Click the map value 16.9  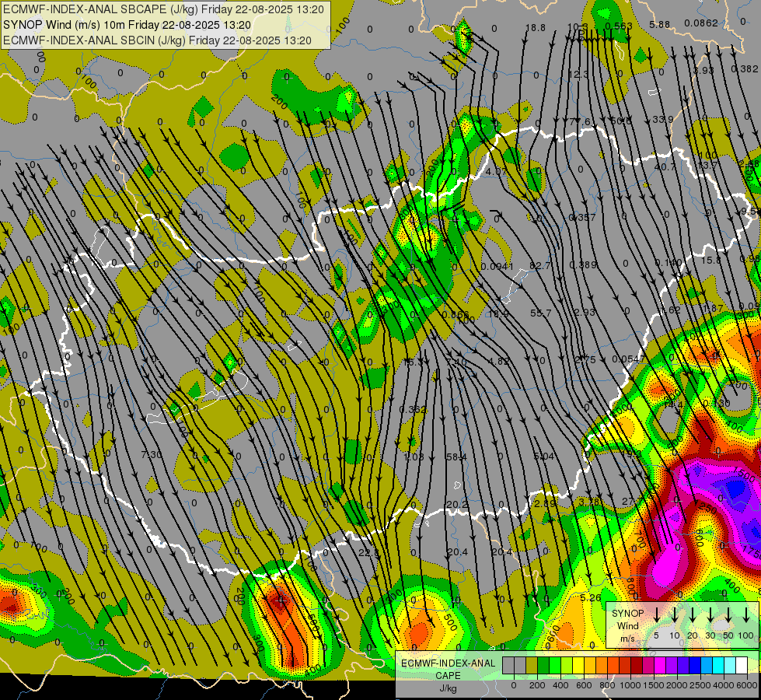click(x=498, y=313)
